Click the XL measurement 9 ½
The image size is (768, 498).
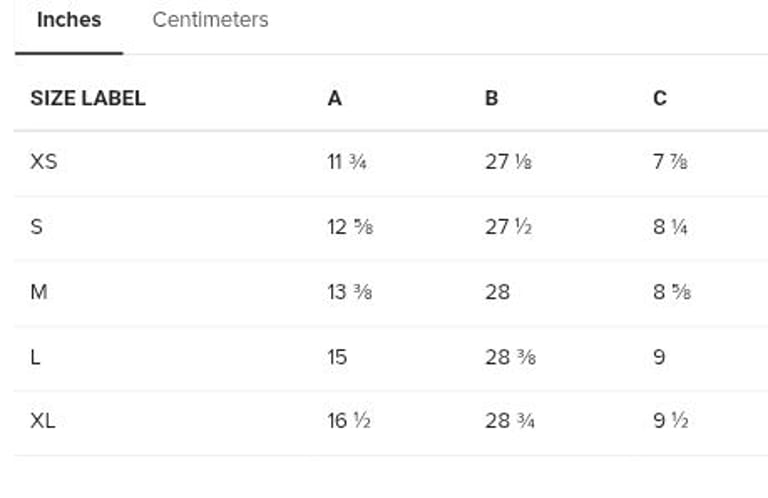(x=670, y=421)
